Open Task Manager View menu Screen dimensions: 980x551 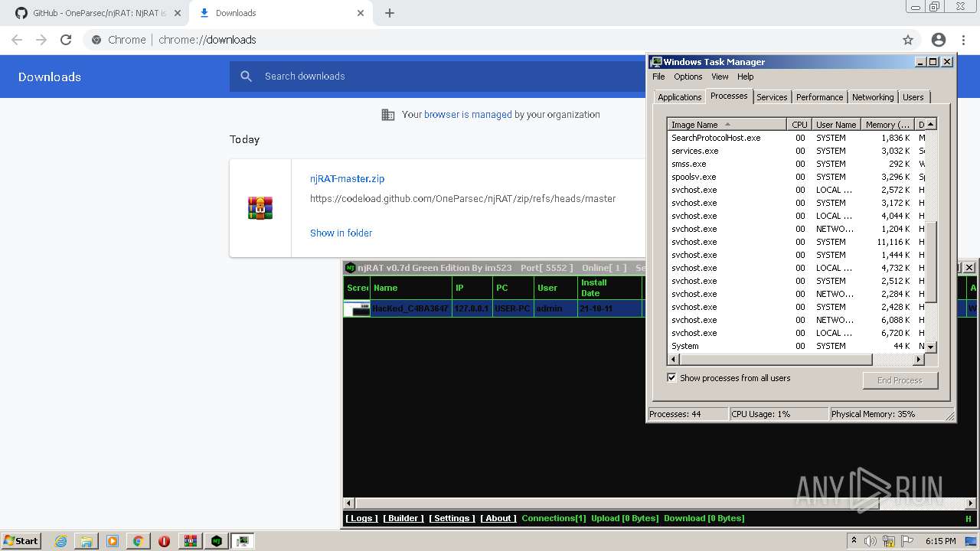720,77
